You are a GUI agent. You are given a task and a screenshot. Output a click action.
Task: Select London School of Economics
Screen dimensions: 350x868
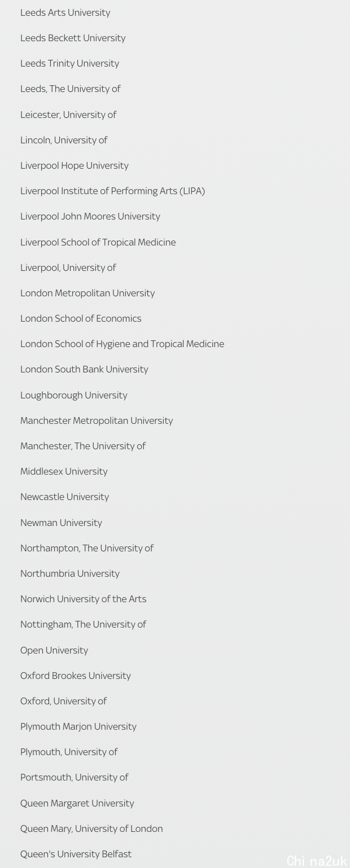click(x=81, y=318)
